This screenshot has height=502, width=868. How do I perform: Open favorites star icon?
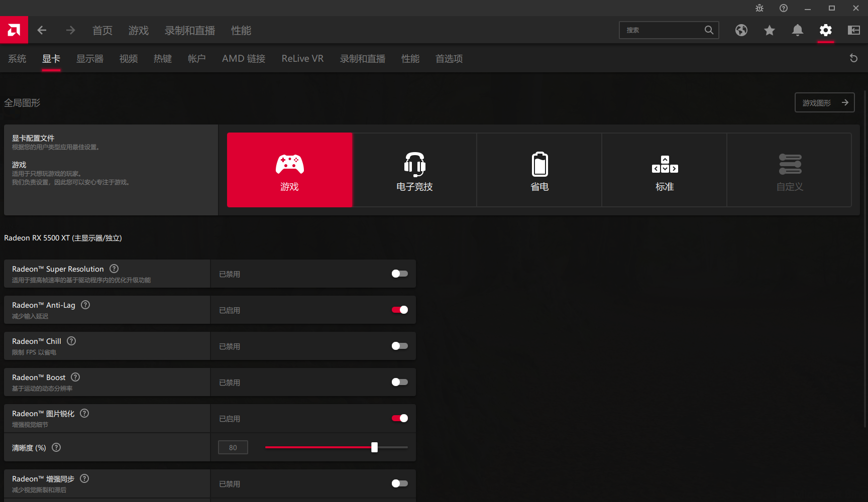[x=770, y=30]
